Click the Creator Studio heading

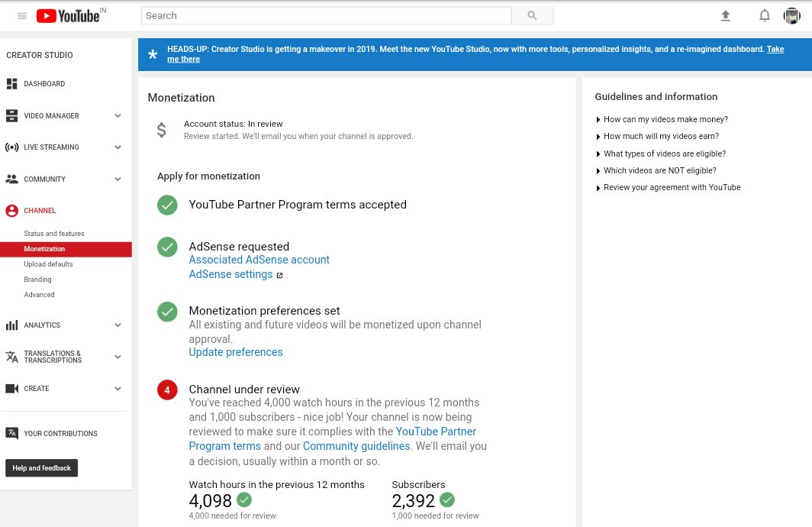click(40, 56)
